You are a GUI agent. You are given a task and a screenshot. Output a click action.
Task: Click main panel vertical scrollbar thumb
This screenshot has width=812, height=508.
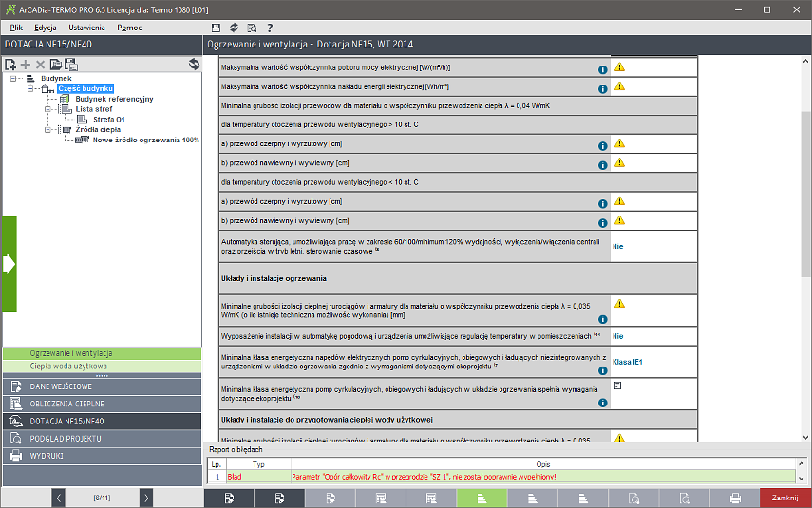(805, 195)
